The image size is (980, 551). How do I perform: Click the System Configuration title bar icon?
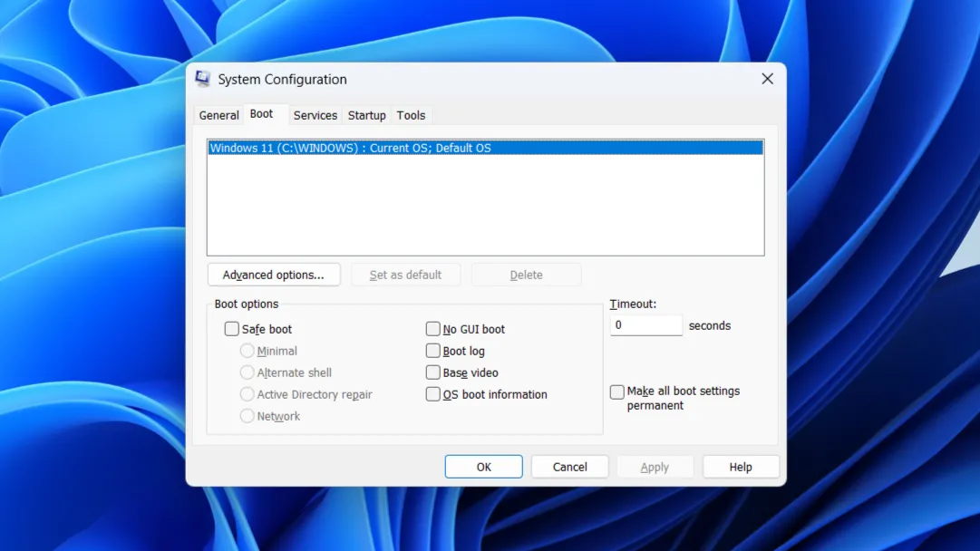[x=204, y=79]
